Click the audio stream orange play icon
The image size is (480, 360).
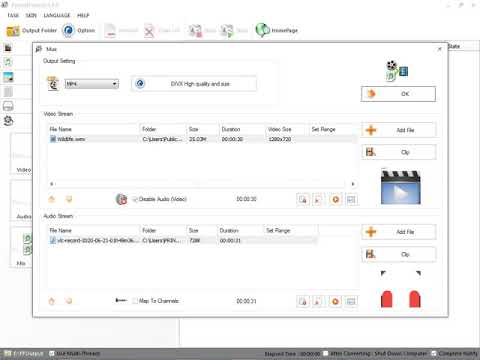tap(335, 301)
